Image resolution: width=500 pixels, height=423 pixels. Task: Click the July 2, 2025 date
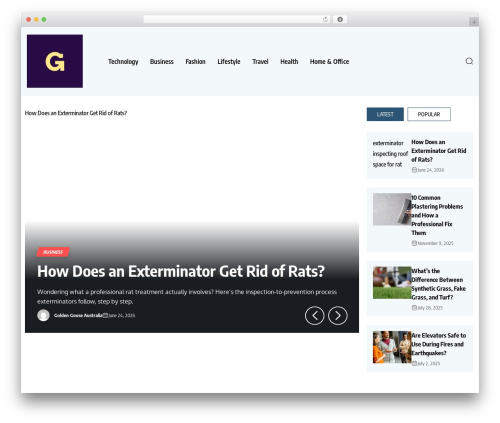(429, 363)
